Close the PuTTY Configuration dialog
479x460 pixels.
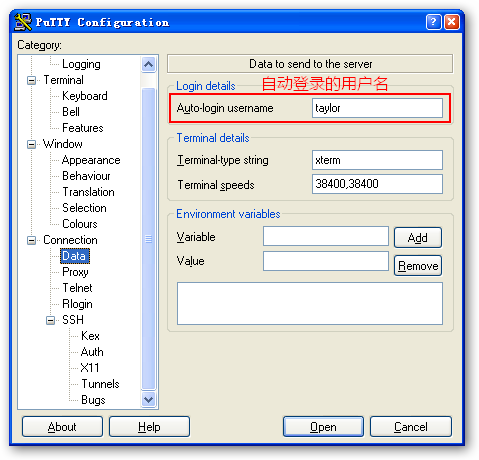click(x=452, y=22)
